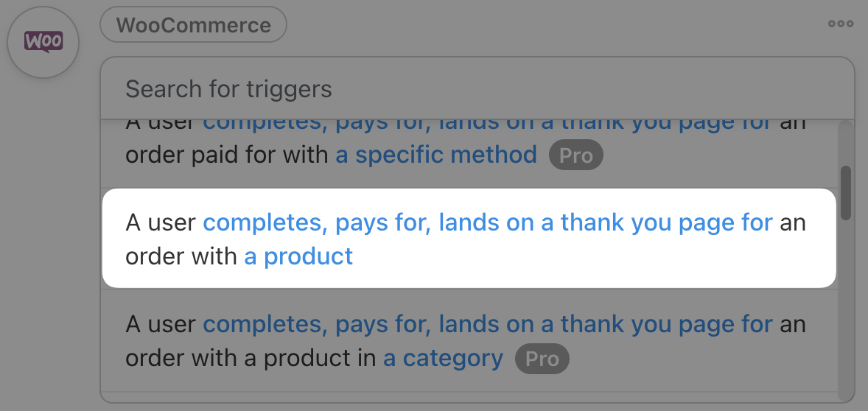
Task: Click the Pro badge beside "a category"
Action: [542, 359]
